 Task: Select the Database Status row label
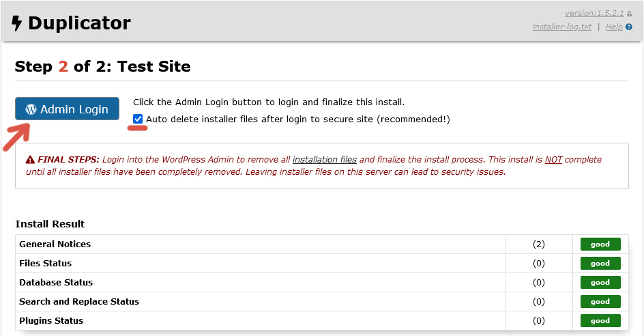56,283
